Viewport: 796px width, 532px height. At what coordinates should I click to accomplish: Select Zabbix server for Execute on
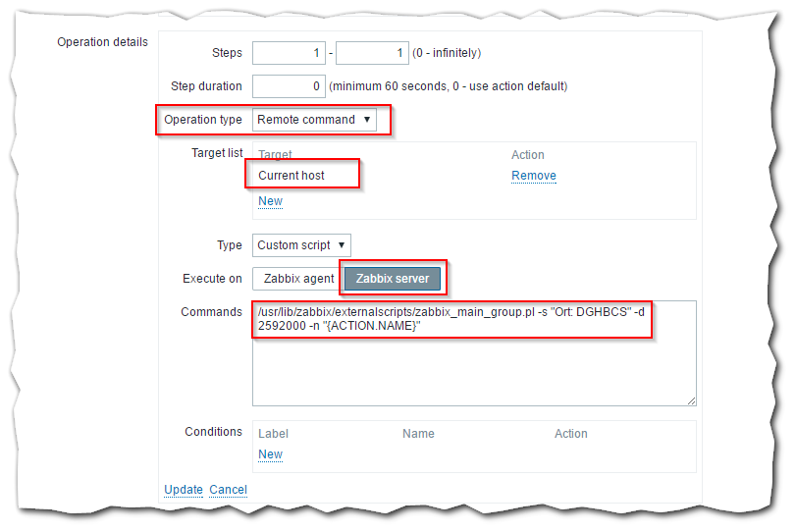(392, 279)
